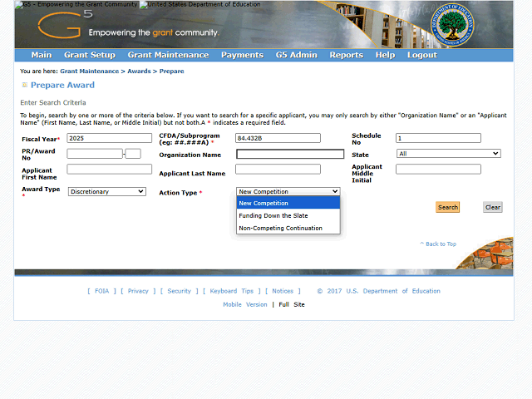The image size is (532, 399).
Task: Click the small PR/Award No suffix field
Action: click(x=133, y=154)
